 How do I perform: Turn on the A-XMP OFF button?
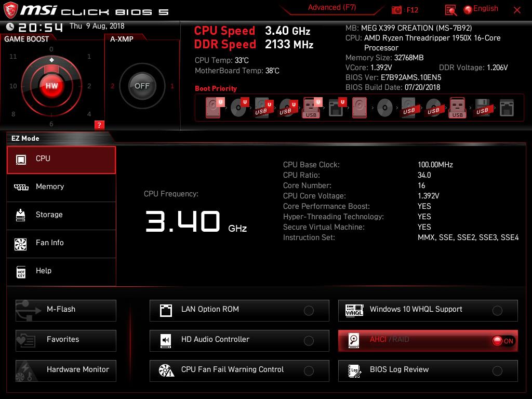pyautogui.click(x=142, y=86)
